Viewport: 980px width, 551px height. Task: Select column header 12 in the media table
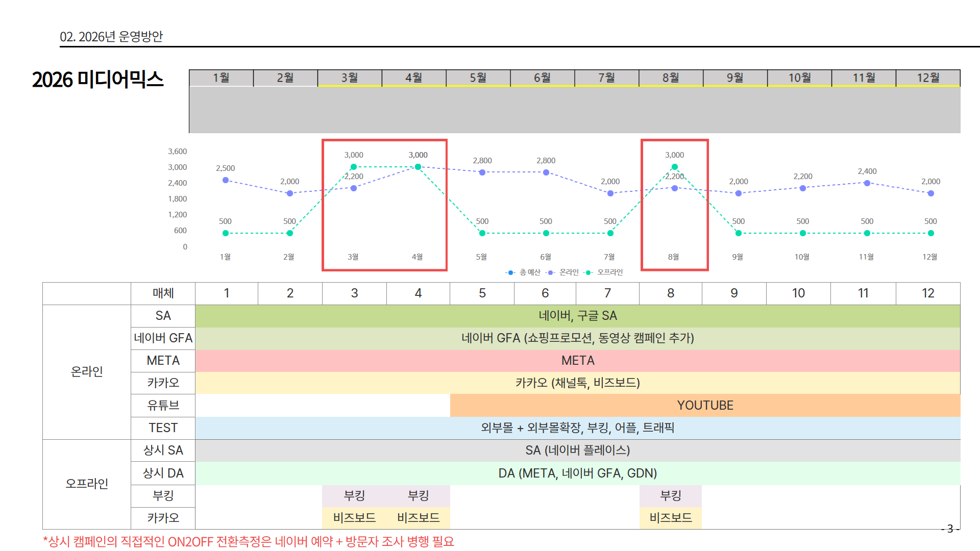coord(927,293)
